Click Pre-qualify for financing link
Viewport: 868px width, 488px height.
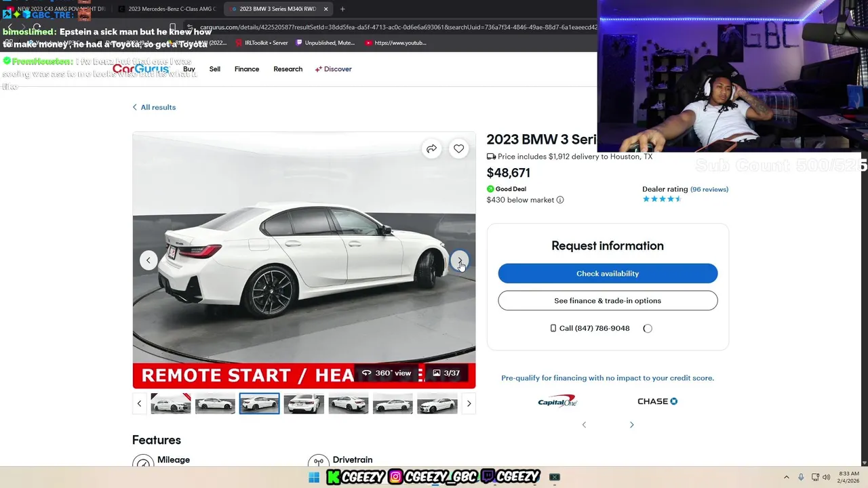608,378
